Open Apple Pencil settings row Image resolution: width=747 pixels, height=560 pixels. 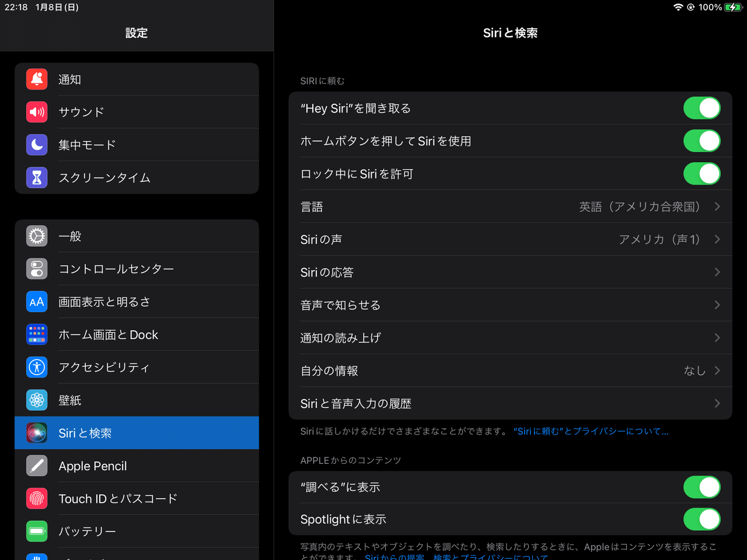tap(137, 466)
